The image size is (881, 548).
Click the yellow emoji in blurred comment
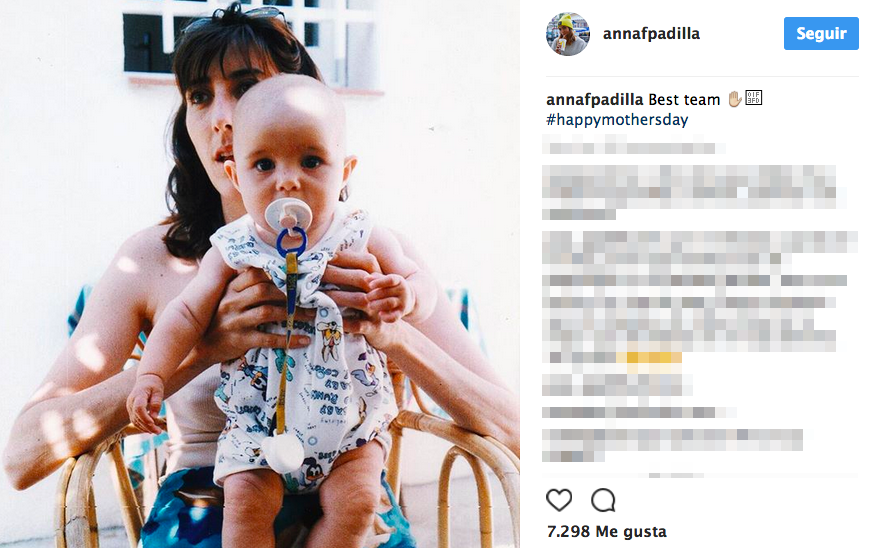[649, 360]
